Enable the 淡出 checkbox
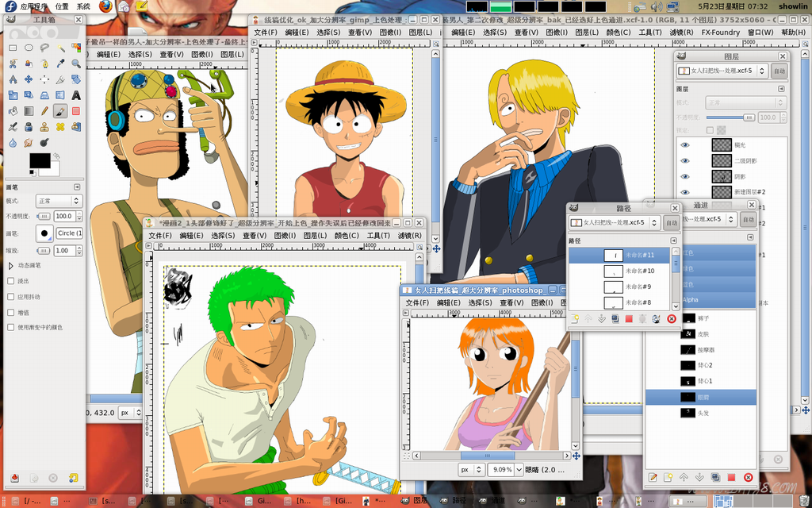 [11, 281]
